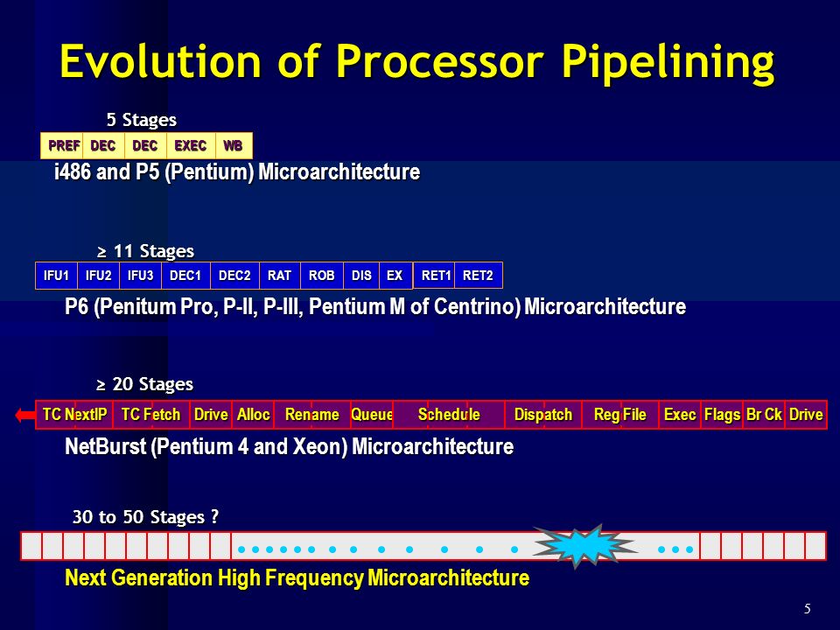Click 'NetBurst (Pentium 4 and Xeon) Microarchitecture' caption
The width and height of the screenshot is (840, 630).
tap(290, 447)
